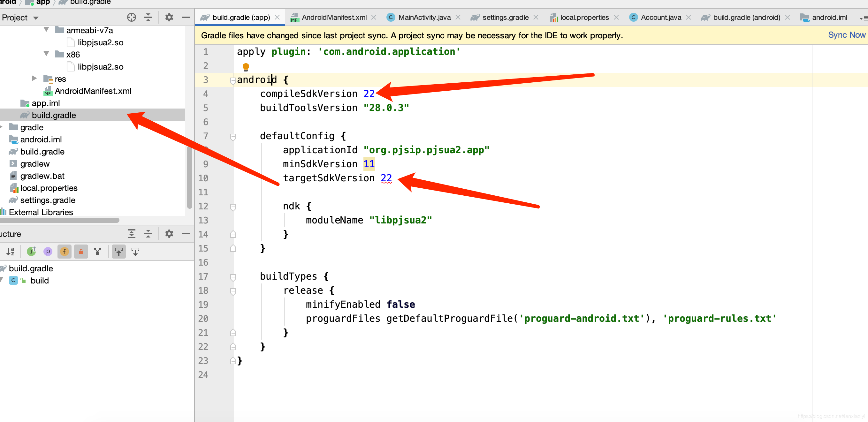
Task: Fold the defaultConfig block on line 7
Action: (233, 137)
